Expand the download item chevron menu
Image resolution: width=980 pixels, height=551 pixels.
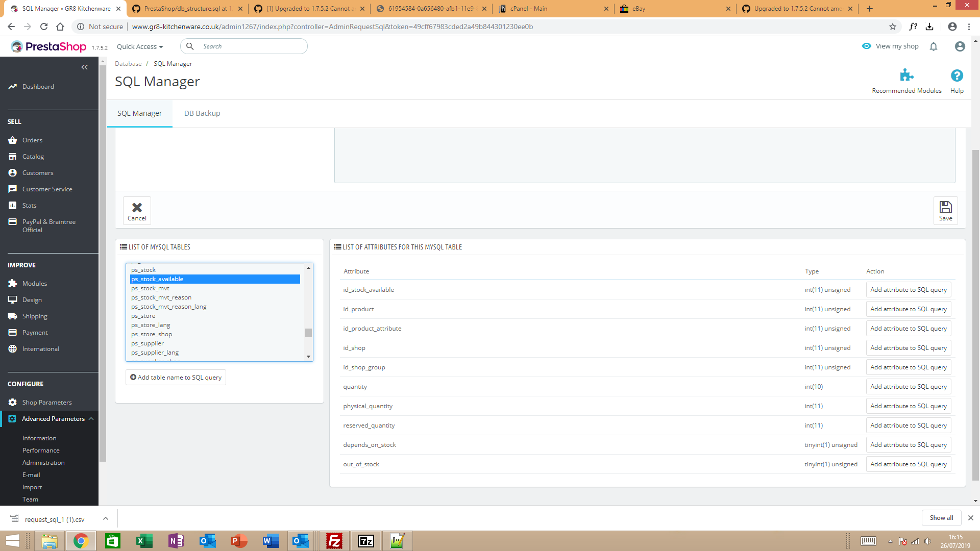point(106,518)
